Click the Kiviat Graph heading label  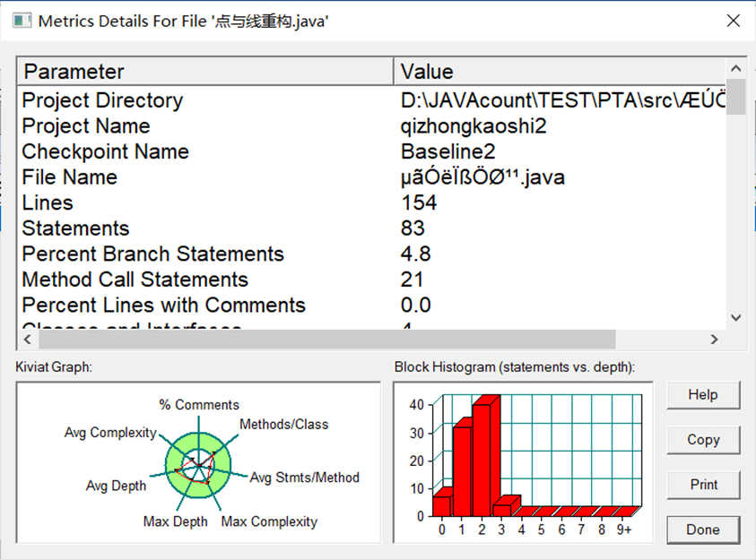(54, 367)
